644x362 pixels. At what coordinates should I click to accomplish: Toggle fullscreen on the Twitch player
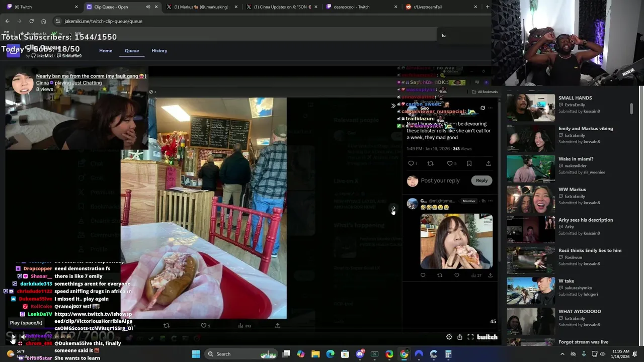coord(470,337)
